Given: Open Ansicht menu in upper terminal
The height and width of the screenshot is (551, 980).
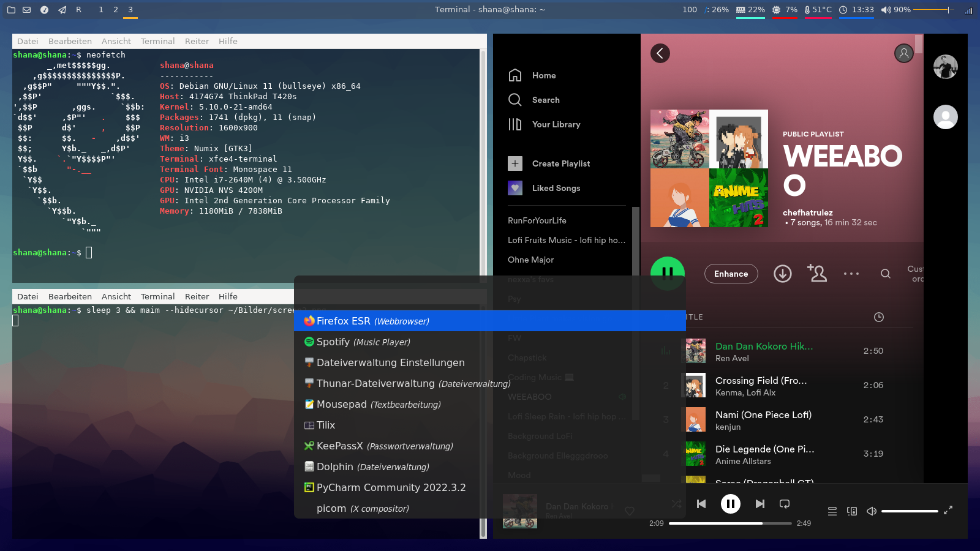Looking at the screenshot, I should point(116,41).
